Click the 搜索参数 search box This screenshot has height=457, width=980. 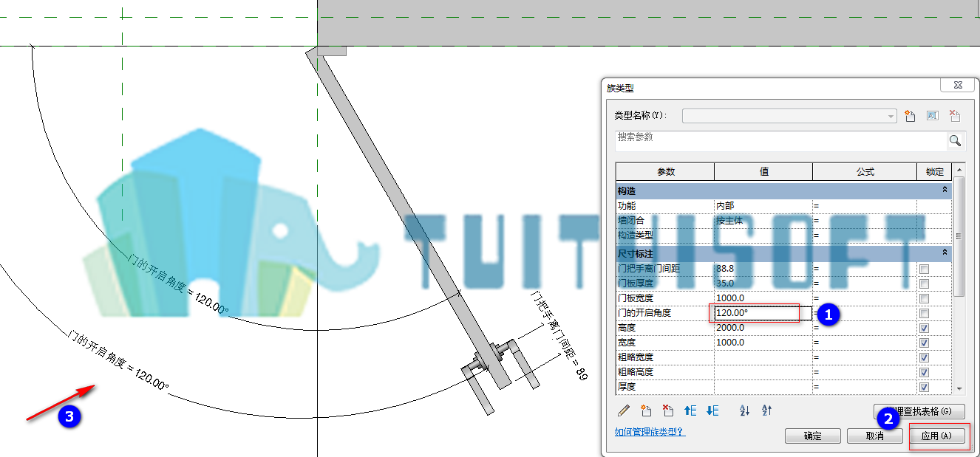coord(781,140)
